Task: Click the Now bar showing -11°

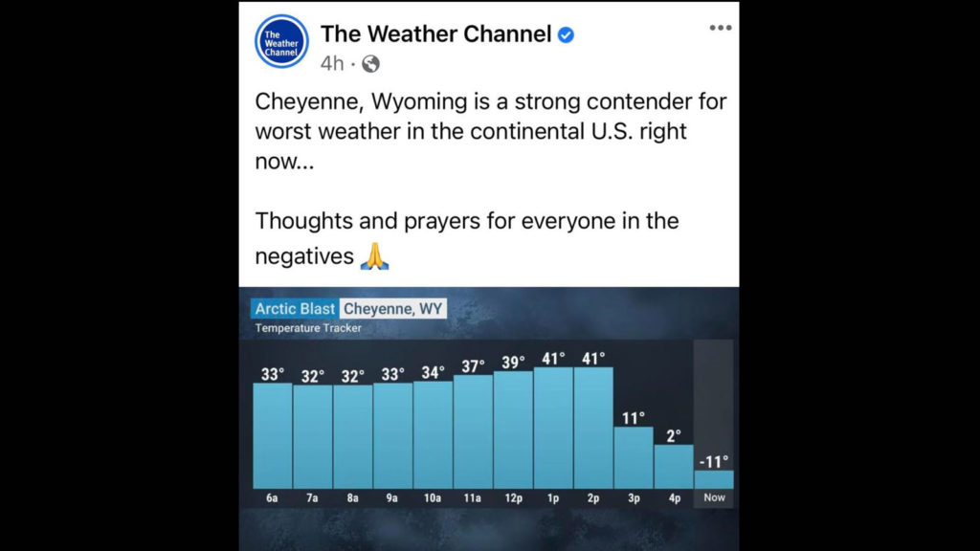Action: (x=714, y=480)
